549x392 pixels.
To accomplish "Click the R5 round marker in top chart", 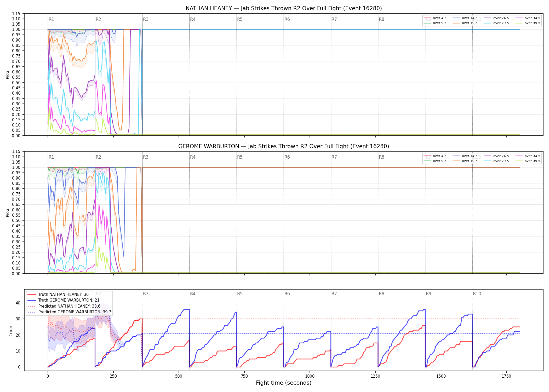I will (x=240, y=19).
